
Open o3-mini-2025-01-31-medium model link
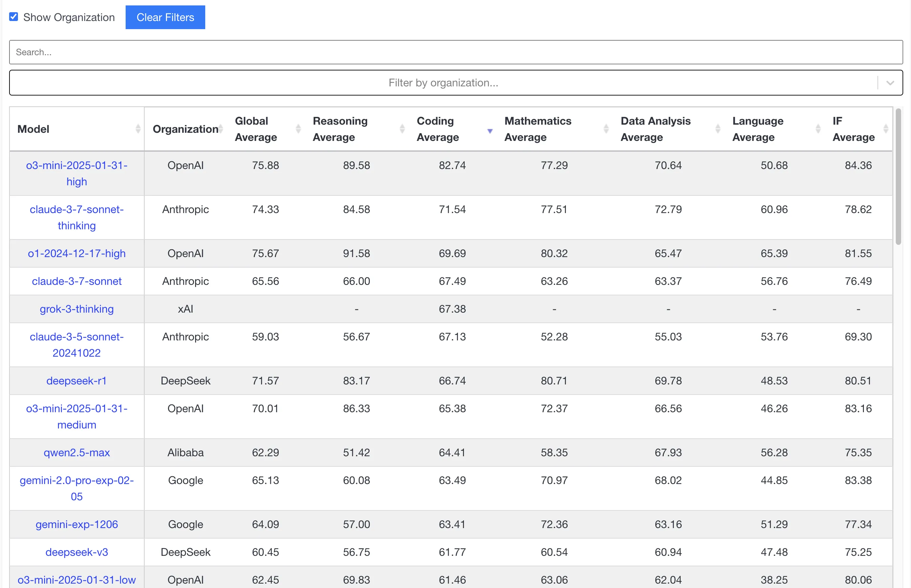77,417
